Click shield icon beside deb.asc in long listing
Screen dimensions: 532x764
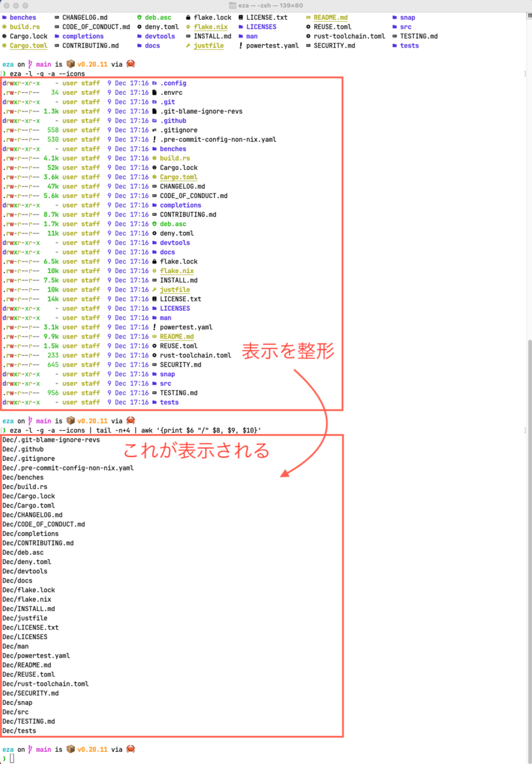point(155,224)
